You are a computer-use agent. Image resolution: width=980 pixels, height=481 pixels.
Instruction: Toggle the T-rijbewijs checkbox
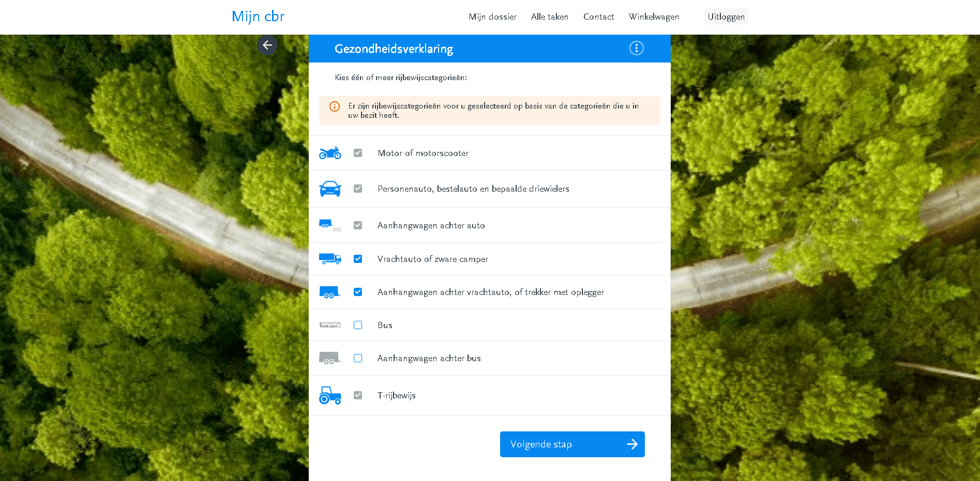358,395
